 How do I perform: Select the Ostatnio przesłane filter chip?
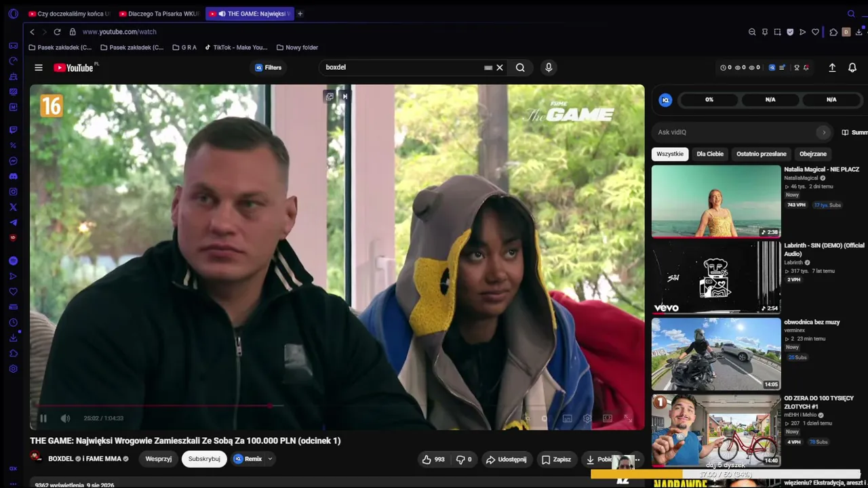click(762, 154)
